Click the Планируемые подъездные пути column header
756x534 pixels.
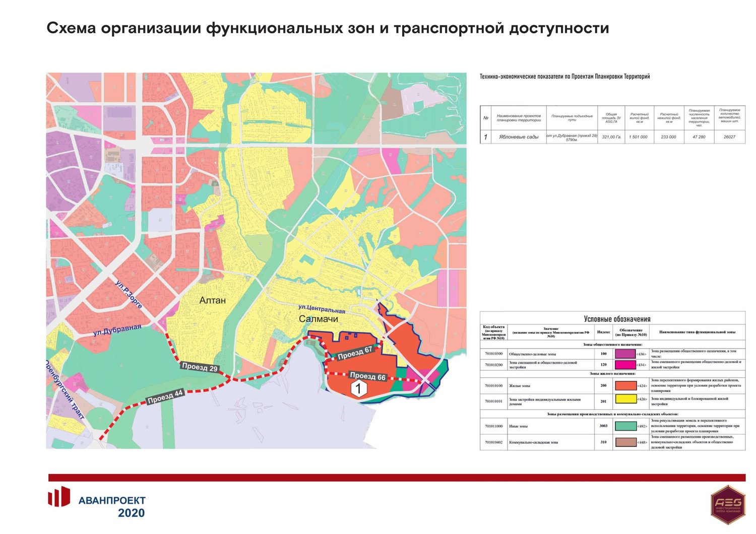(x=572, y=117)
